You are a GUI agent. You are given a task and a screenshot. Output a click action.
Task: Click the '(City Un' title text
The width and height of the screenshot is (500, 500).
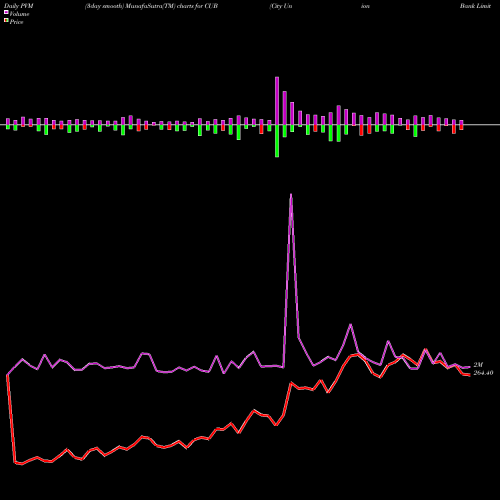[x=281, y=6]
